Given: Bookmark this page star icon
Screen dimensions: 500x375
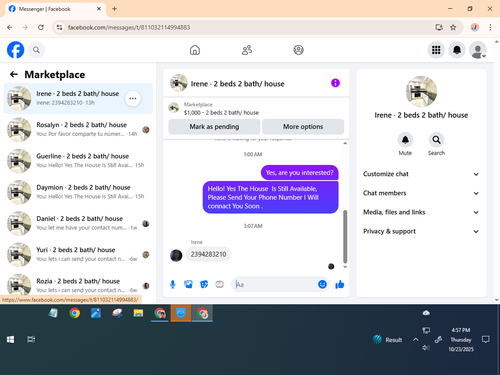Looking at the screenshot, I should (453, 27).
